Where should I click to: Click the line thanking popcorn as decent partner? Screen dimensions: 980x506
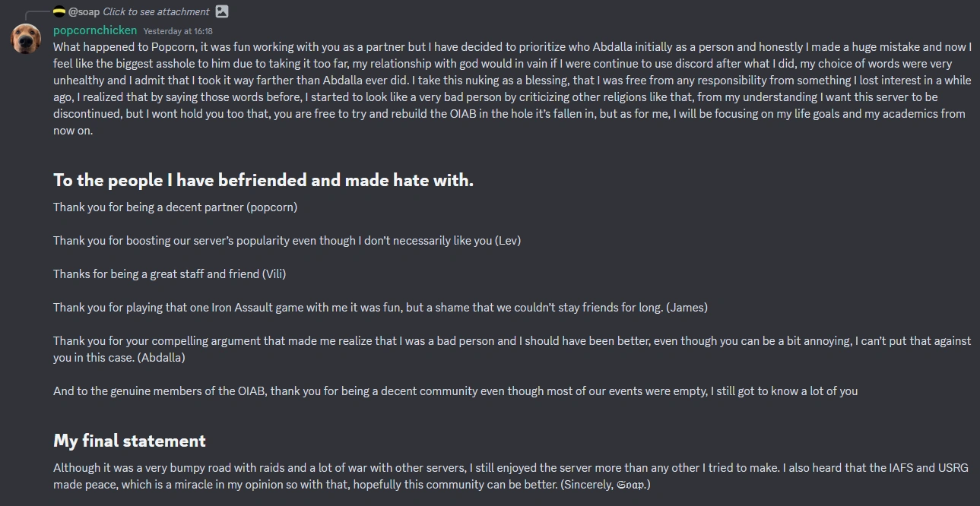[175, 207]
